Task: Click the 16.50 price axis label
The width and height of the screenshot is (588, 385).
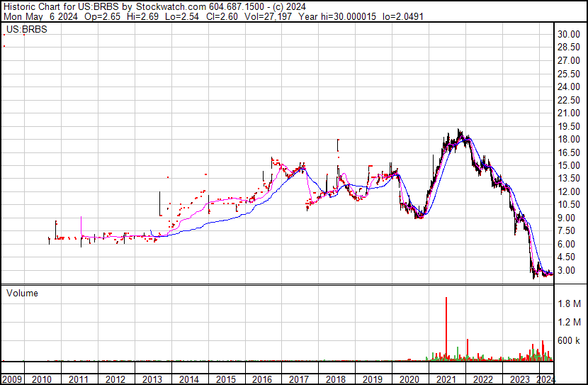Action: pos(569,152)
